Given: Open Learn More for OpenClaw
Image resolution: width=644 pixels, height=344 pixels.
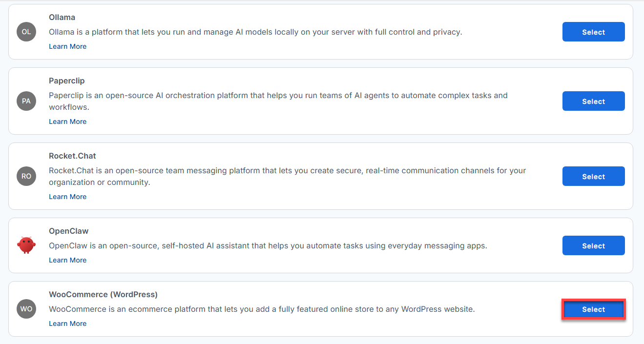Looking at the screenshot, I should [67, 260].
